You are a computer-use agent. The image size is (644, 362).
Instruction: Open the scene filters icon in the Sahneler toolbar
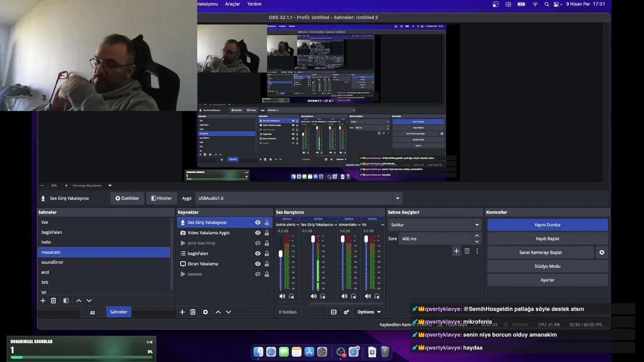[66, 301]
